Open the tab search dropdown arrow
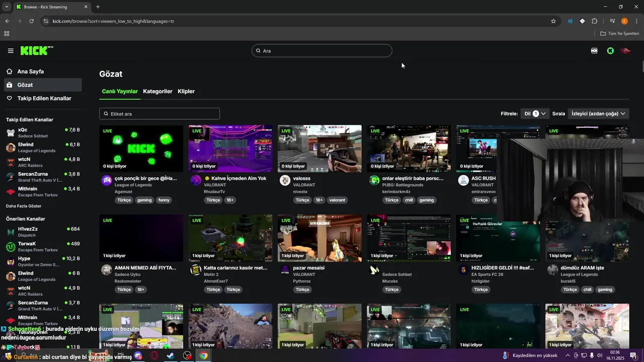The height and width of the screenshot is (362, 644). pyautogui.click(x=6, y=7)
